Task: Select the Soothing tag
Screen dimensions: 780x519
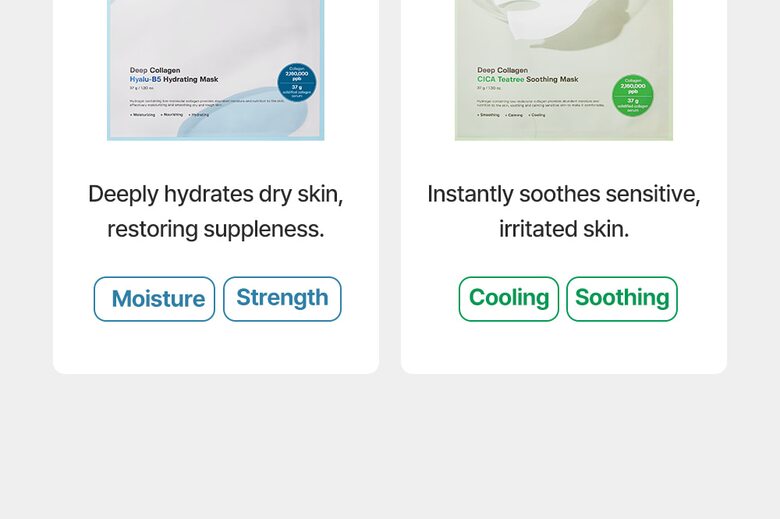Action: point(622,298)
